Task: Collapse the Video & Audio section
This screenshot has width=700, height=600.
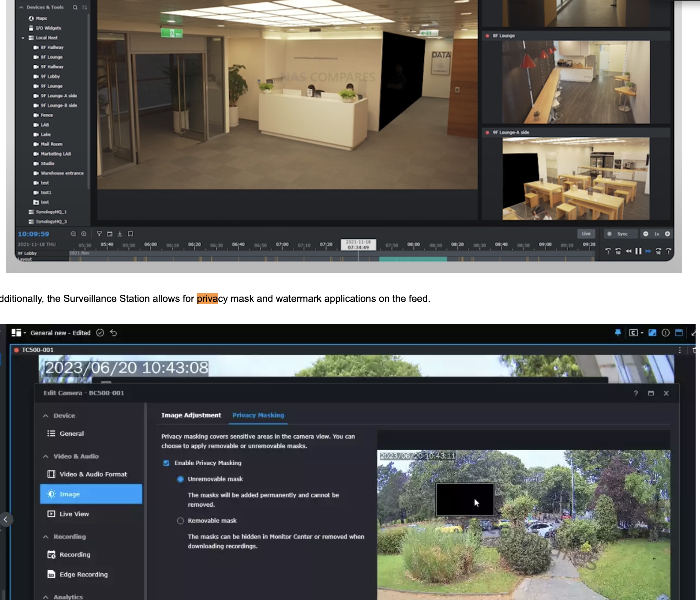Action: [46, 456]
